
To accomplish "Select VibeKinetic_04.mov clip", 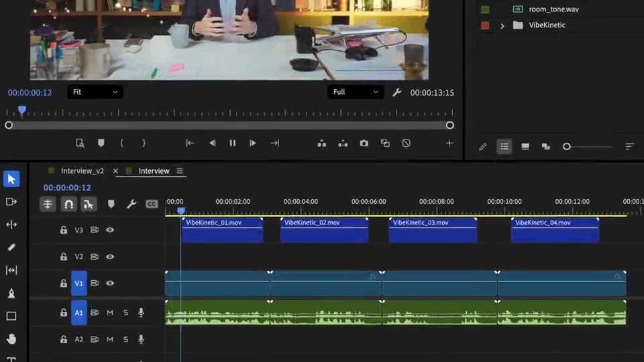I will [x=555, y=230].
